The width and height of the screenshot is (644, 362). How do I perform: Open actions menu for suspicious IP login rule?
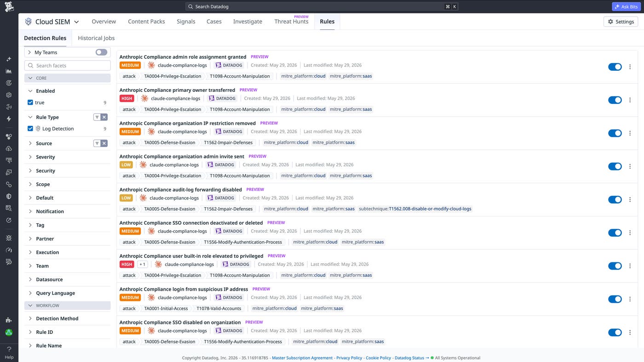coord(630,299)
